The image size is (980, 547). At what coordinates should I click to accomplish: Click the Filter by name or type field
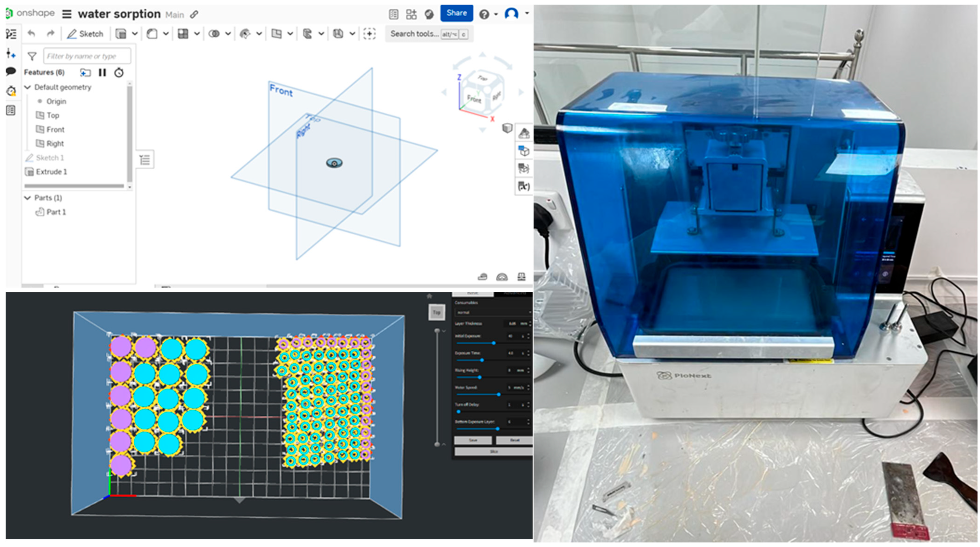pos(87,56)
